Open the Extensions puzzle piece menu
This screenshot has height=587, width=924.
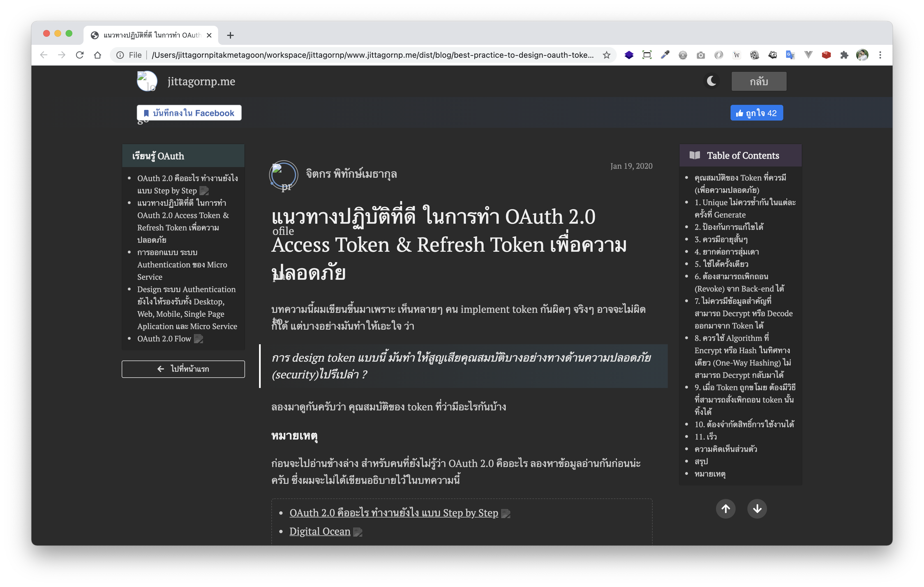(844, 55)
